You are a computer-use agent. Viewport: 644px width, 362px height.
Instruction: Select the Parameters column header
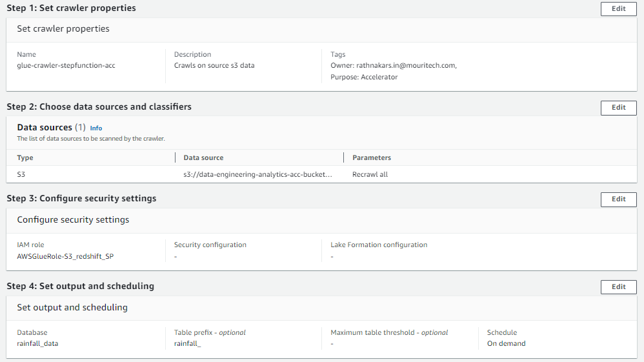coord(371,157)
